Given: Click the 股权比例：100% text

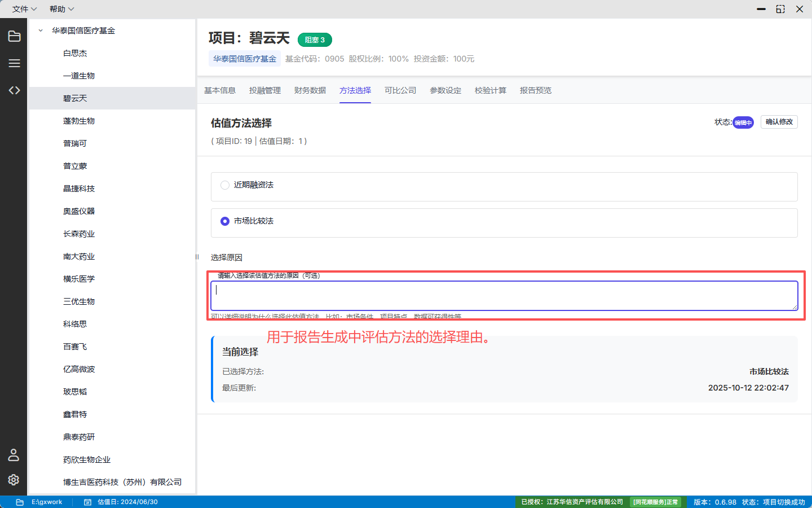Looking at the screenshot, I should (379, 59).
